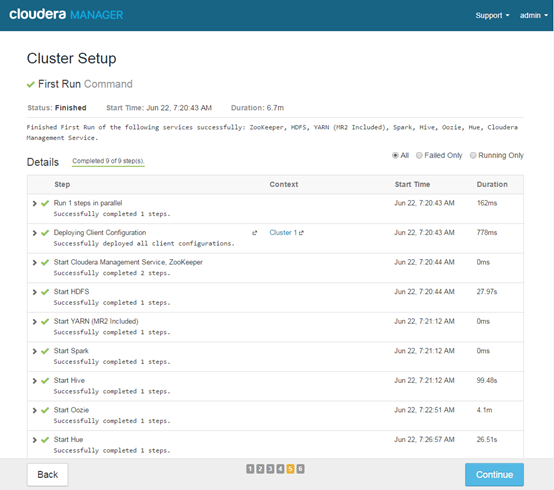Expand the Deploying Client Configuration row

point(35,233)
